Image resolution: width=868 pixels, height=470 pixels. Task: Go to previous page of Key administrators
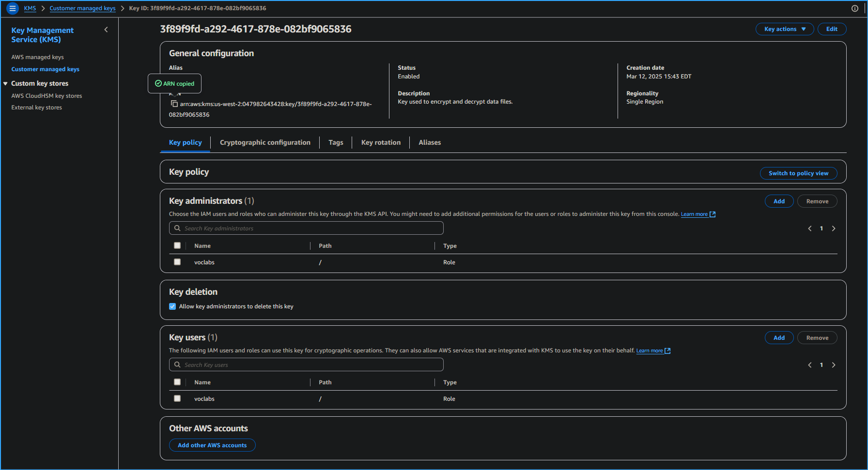pos(809,228)
